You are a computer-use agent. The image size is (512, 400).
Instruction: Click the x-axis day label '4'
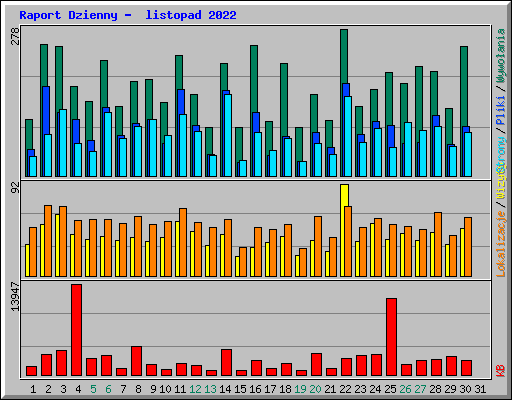click(x=78, y=389)
